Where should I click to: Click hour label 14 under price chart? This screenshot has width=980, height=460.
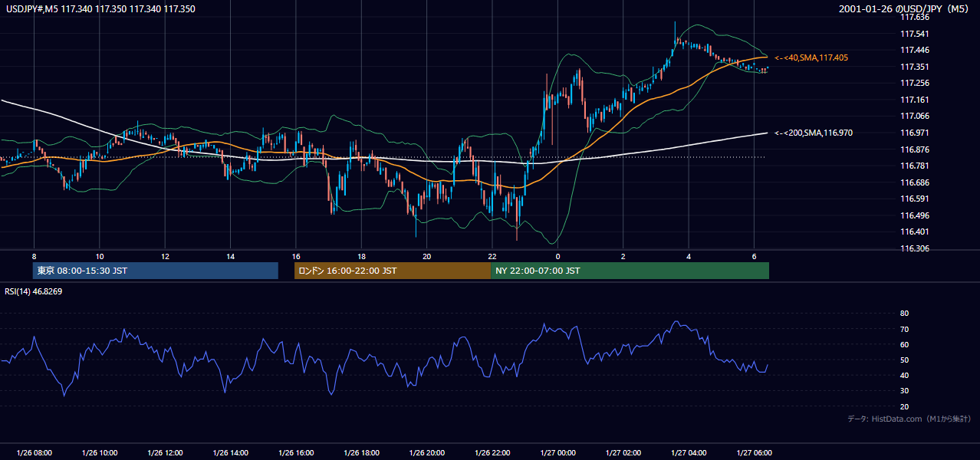pyautogui.click(x=230, y=256)
